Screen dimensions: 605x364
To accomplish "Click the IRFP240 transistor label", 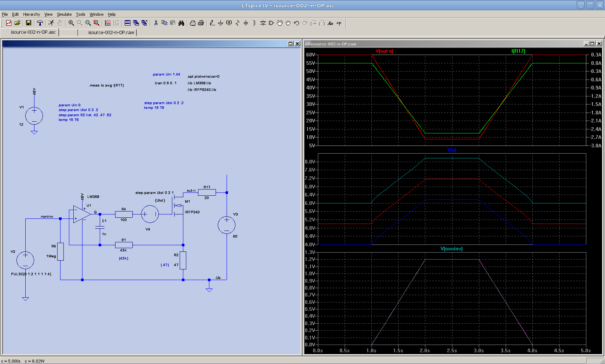I will pos(192,212).
